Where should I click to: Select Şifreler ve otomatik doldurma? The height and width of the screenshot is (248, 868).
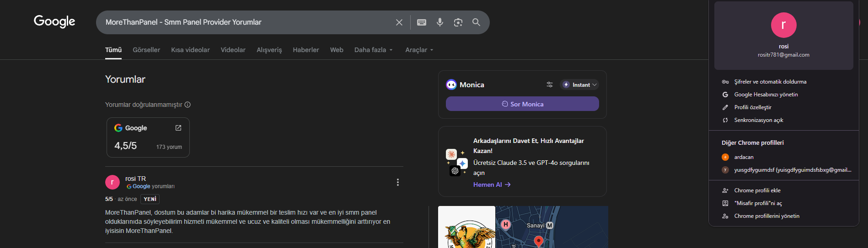784,82
